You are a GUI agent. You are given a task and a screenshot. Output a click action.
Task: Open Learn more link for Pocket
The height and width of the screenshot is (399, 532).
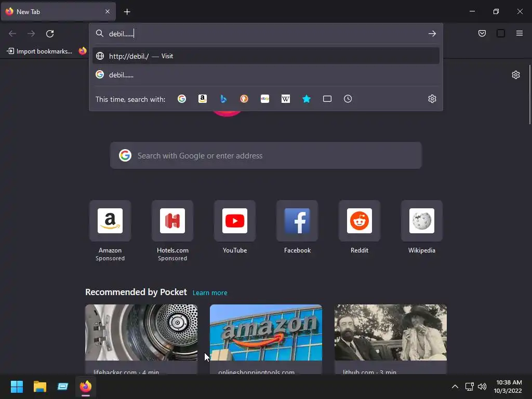click(x=210, y=293)
